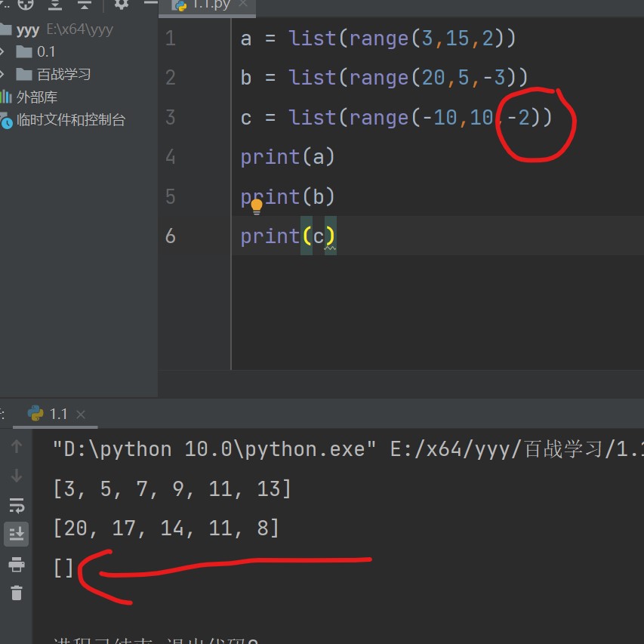Open 临时文件和控制台 scratches node
Screen dimensions: 644x644
71,120
